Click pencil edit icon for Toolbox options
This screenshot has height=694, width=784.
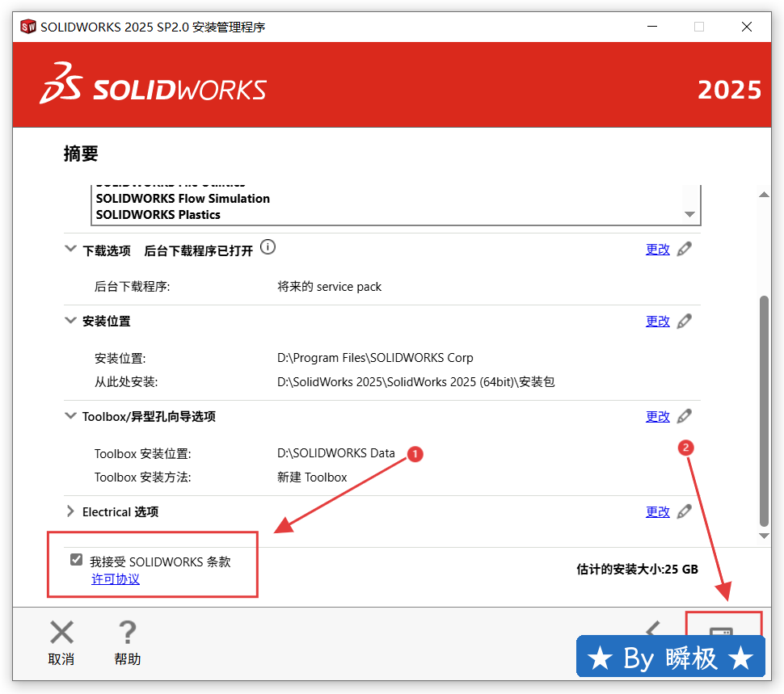pos(685,416)
